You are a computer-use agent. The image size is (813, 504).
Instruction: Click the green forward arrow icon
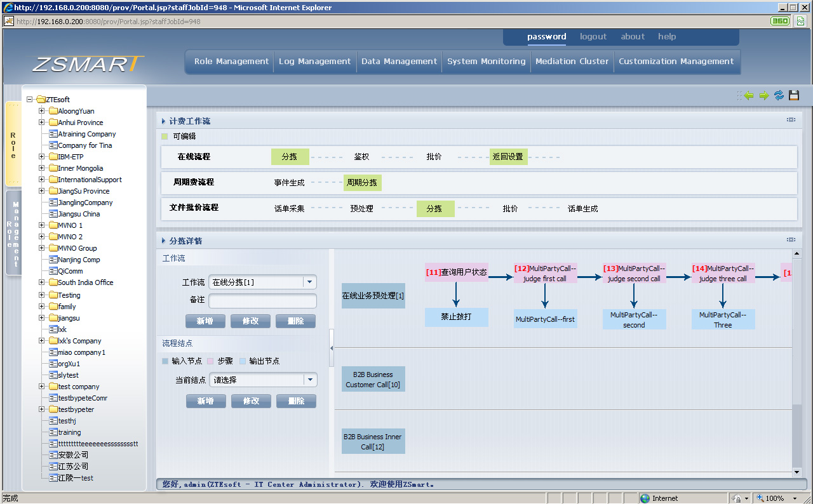pyautogui.click(x=763, y=95)
